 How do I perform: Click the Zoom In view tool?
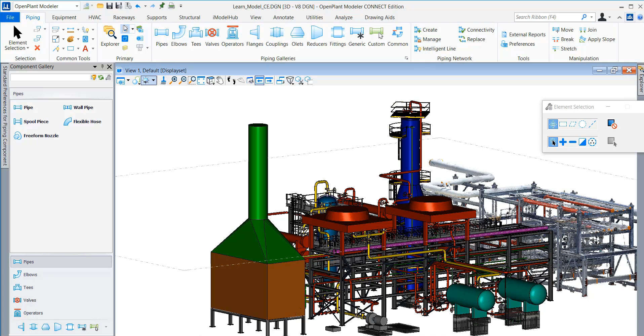click(x=173, y=80)
